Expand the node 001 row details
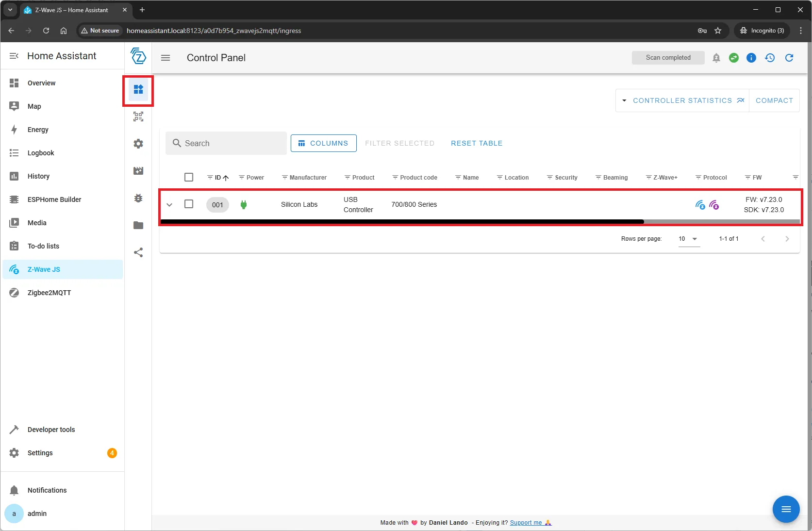Screen dimensions: 812x531 point(169,205)
